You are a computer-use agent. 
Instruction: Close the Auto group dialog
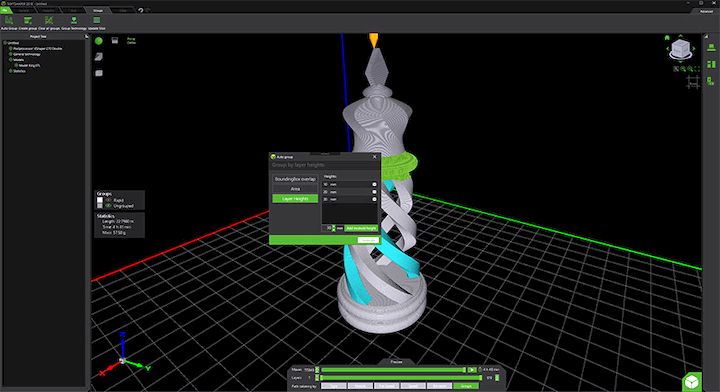point(374,157)
